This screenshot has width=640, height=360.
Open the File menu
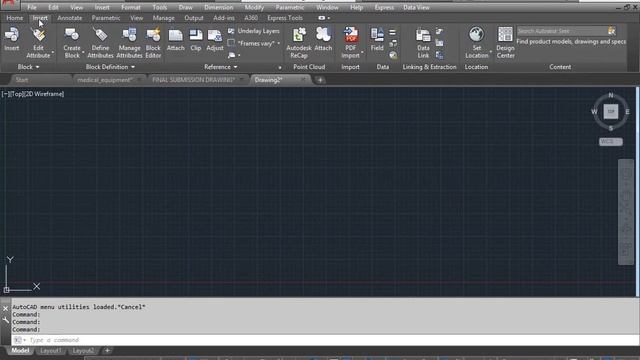click(32, 7)
